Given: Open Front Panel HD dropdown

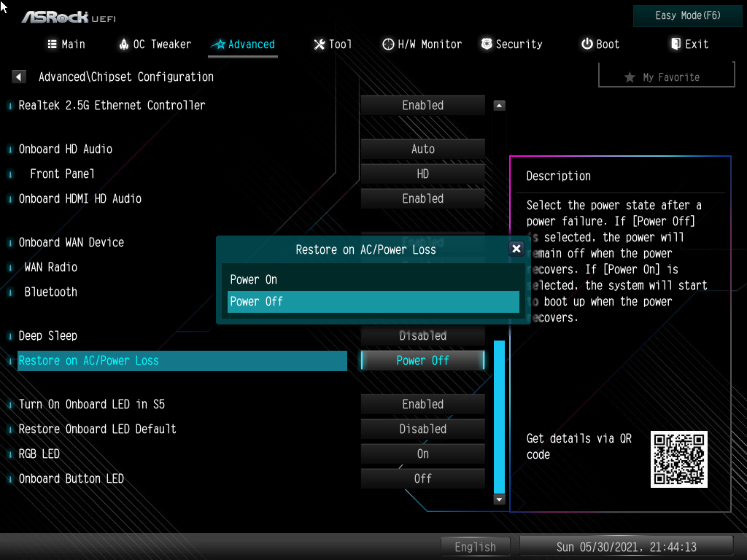Looking at the screenshot, I should pos(422,174).
